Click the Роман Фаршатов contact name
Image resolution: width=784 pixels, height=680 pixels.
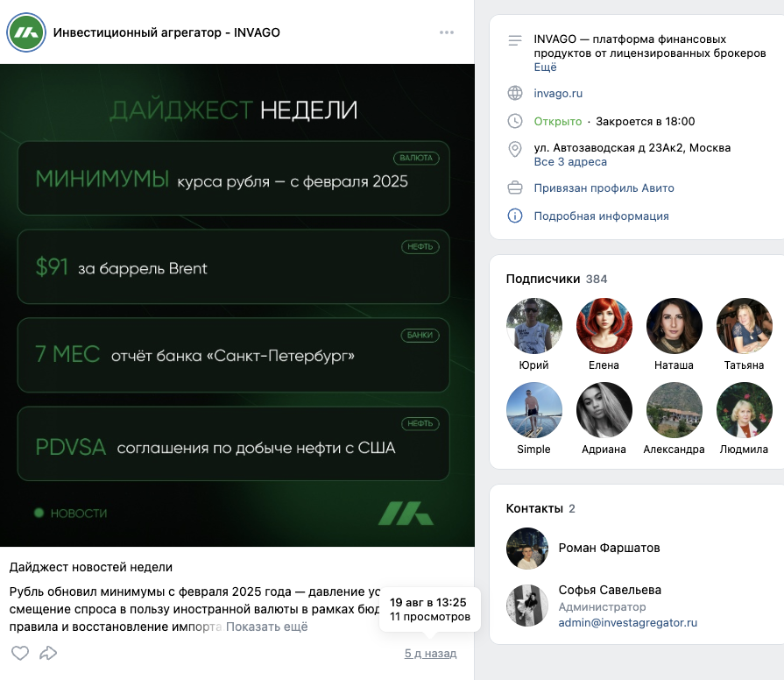click(x=609, y=548)
